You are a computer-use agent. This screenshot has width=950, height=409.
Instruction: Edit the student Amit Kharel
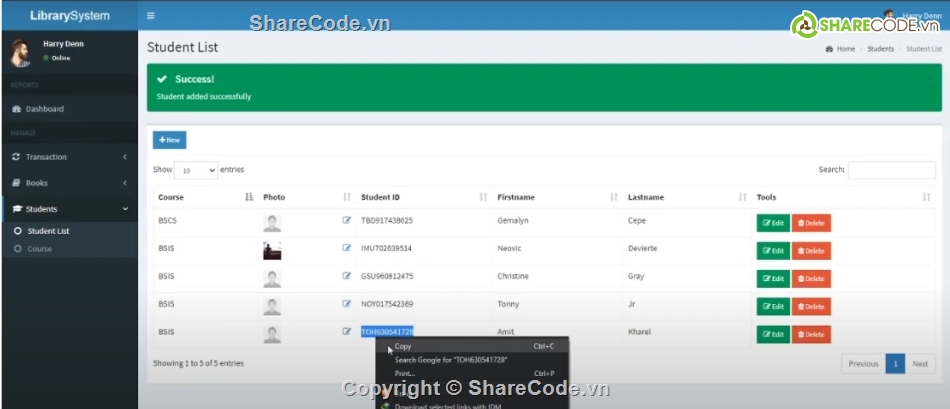(773, 334)
